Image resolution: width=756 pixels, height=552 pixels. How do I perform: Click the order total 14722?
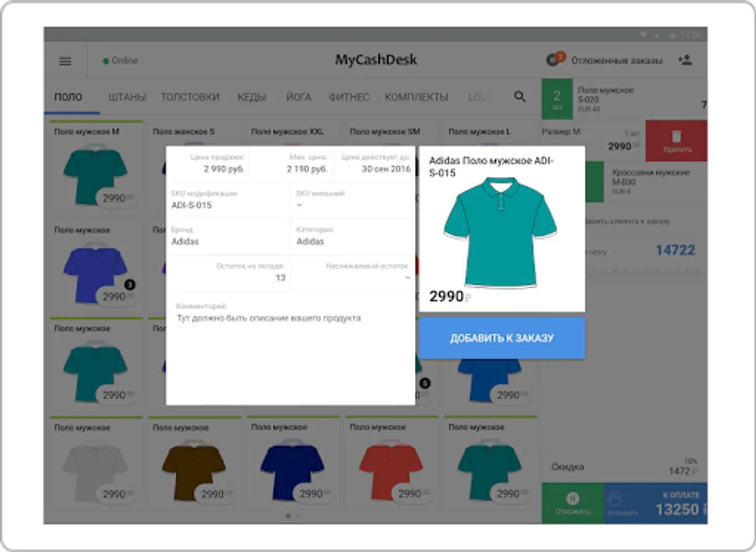[x=675, y=250]
